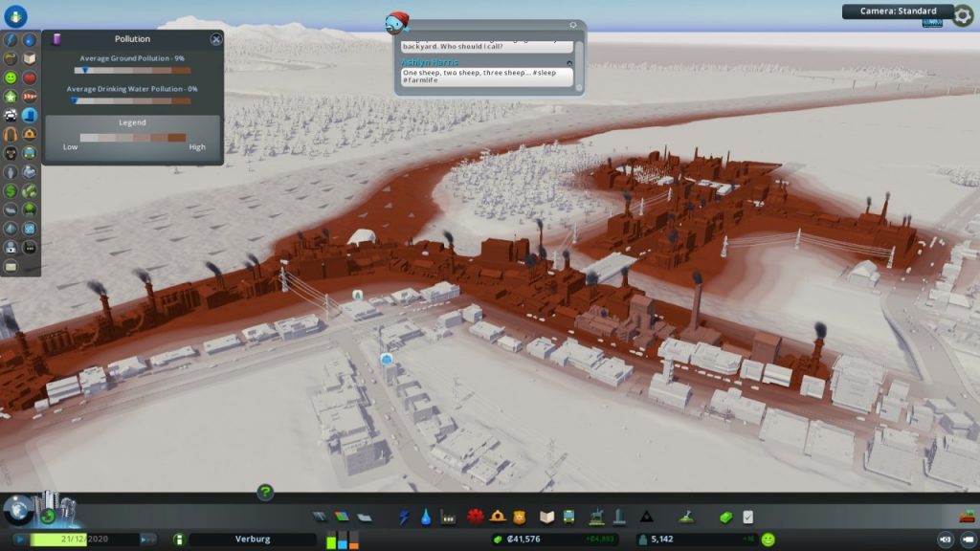Open the Roads build menu
Screen dimensions: 980x551
coord(320,517)
